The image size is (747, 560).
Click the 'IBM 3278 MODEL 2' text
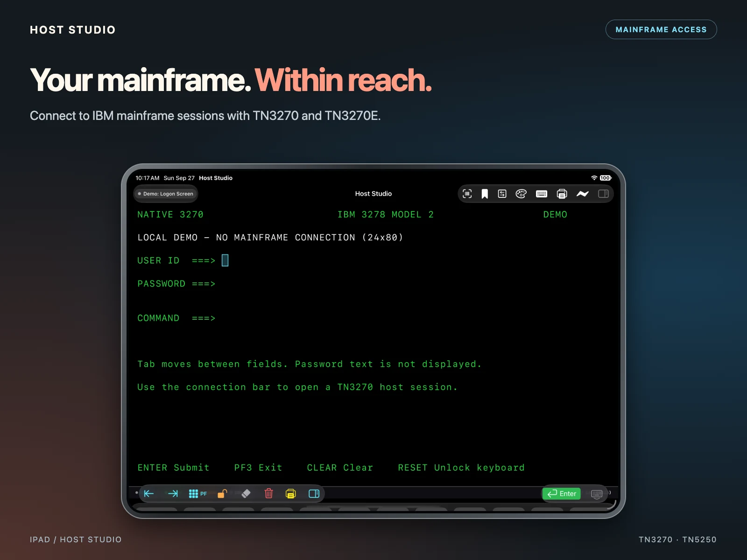pos(386,215)
